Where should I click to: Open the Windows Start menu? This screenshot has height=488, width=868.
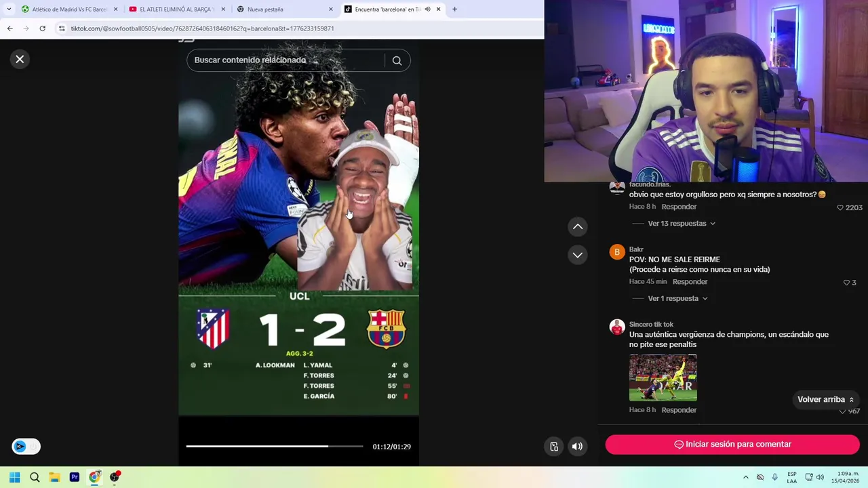click(x=15, y=477)
